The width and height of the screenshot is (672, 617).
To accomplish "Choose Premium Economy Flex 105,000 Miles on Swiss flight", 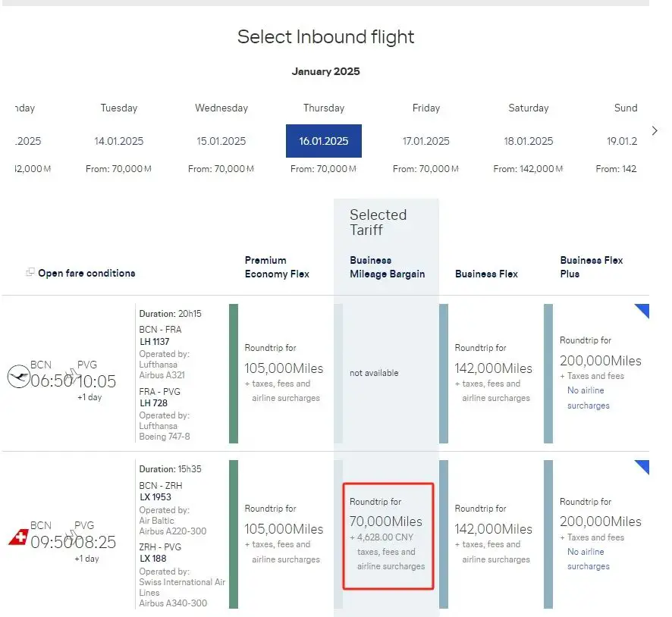I will pyautogui.click(x=281, y=534).
